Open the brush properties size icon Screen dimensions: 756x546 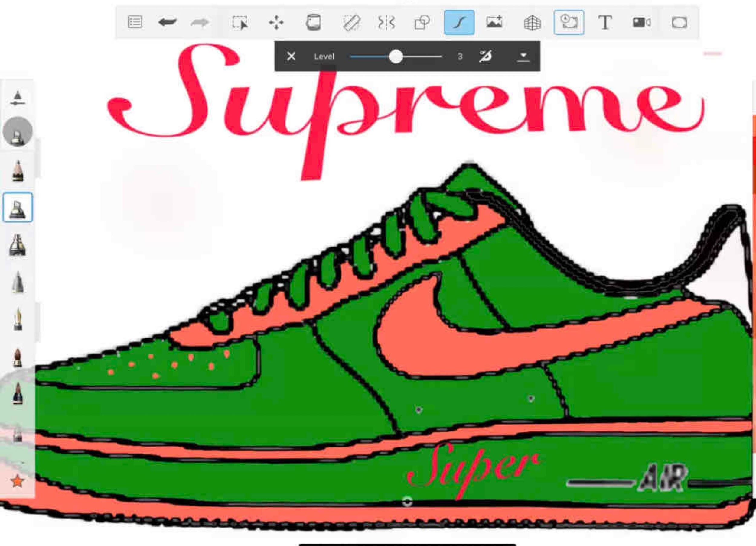point(18,98)
